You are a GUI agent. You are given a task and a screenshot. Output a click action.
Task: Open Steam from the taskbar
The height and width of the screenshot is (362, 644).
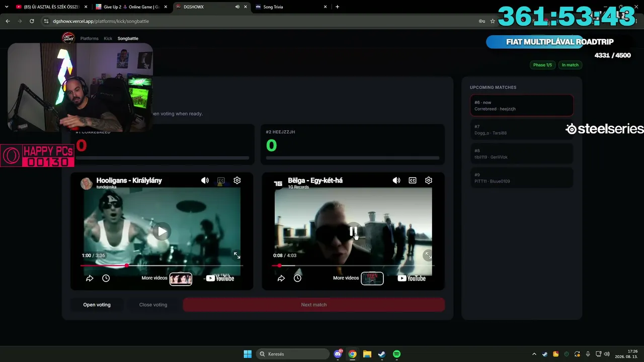(x=382, y=354)
